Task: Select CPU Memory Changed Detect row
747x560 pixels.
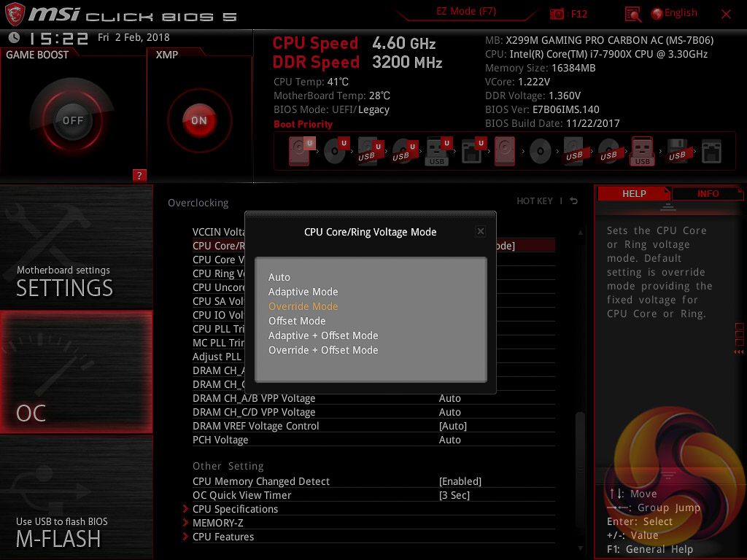Action: [x=373, y=481]
